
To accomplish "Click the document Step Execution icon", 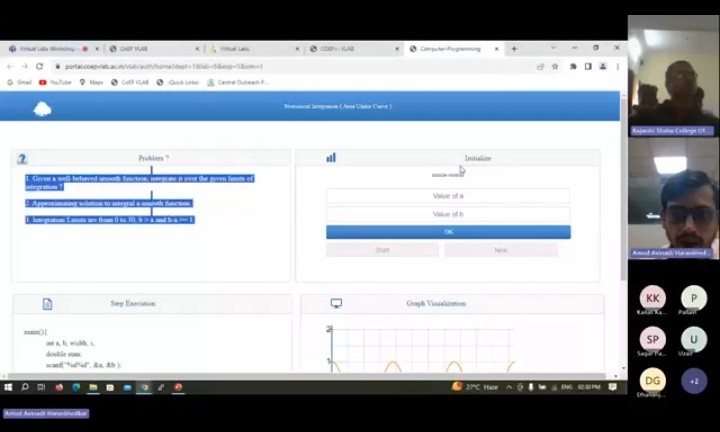I will click(x=47, y=303).
